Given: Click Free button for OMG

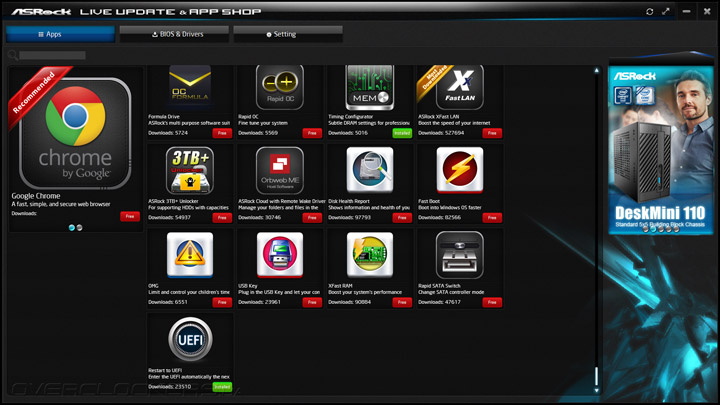Looking at the screenshot, I should tap(222, 302).
